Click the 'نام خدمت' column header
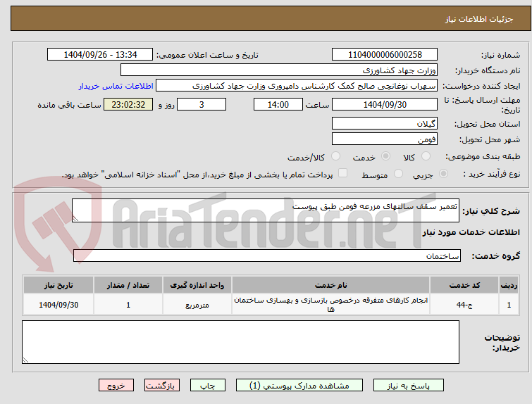The image size is (532, 404). pyautogui.click(x=330, y=285)
